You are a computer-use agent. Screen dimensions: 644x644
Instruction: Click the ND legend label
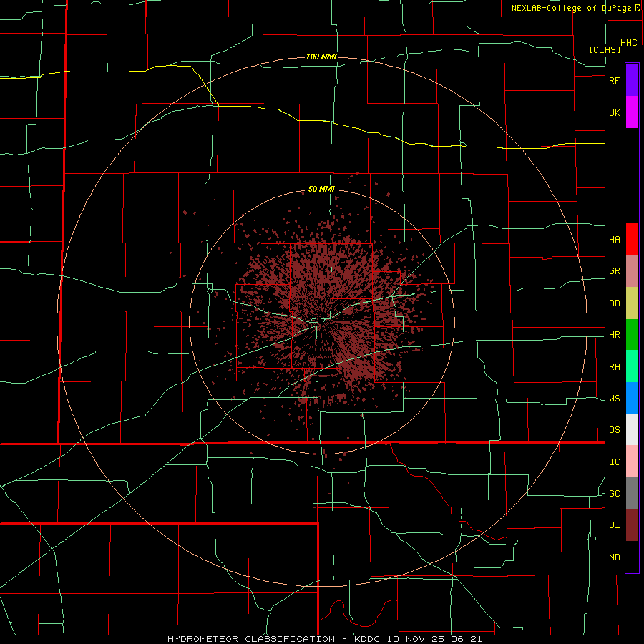pos(614,557)
